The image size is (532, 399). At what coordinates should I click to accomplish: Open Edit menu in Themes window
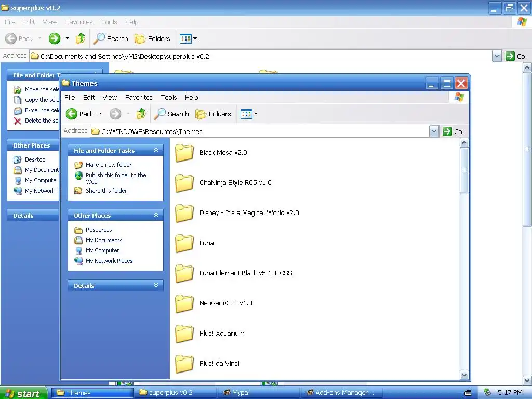tap(89, 98)
